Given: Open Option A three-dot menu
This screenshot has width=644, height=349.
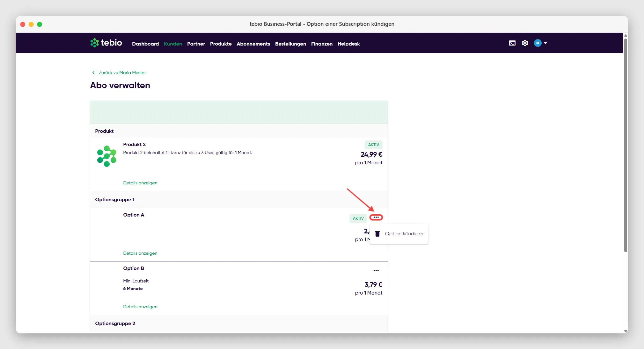Looking at the screenshot, I should click(376, 217).
